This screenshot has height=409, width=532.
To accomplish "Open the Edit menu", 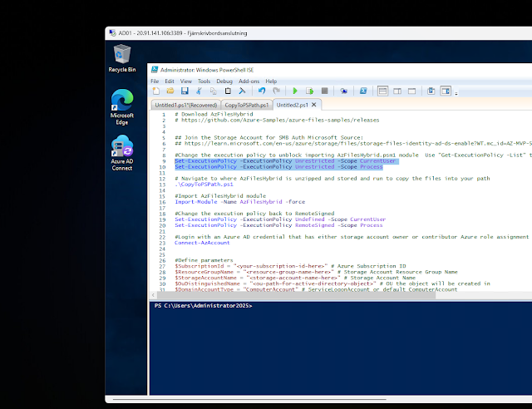I will 170,81.
